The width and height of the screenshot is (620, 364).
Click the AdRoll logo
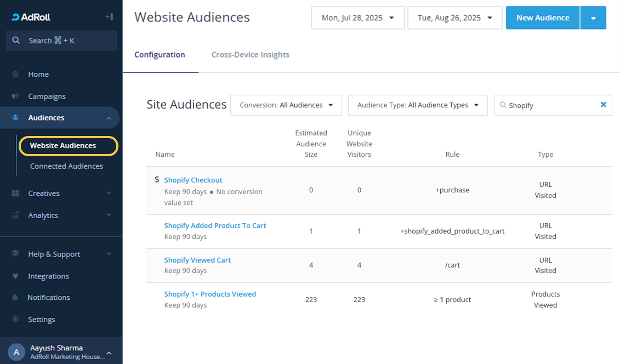(x=31, y=17)
